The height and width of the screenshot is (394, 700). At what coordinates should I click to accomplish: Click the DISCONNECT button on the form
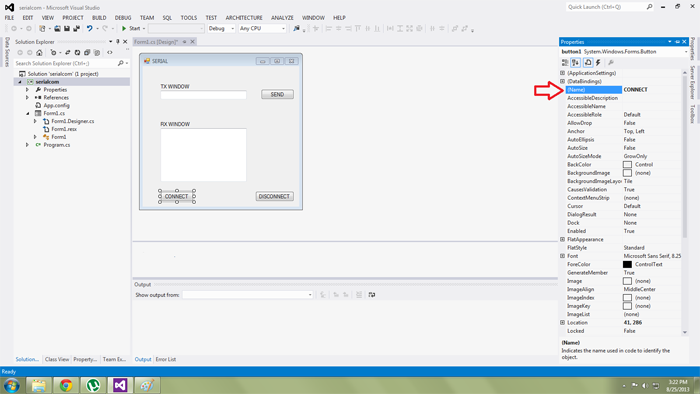pyautogui.click(x=275, y=196)
